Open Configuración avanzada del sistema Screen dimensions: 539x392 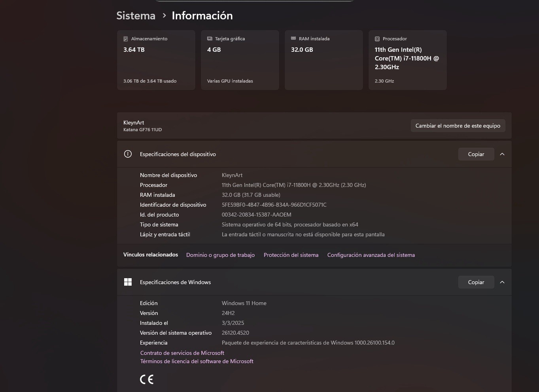pos(371,255)
